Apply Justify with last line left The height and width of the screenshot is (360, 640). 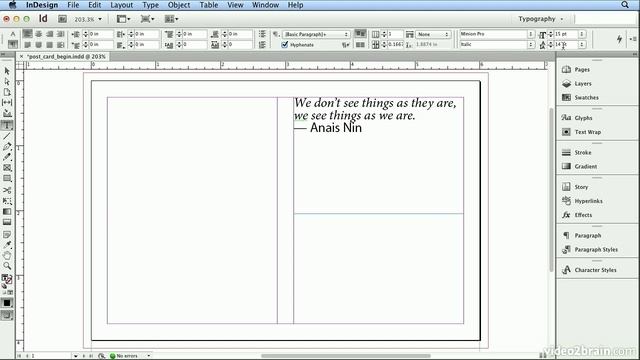(27, 44)
